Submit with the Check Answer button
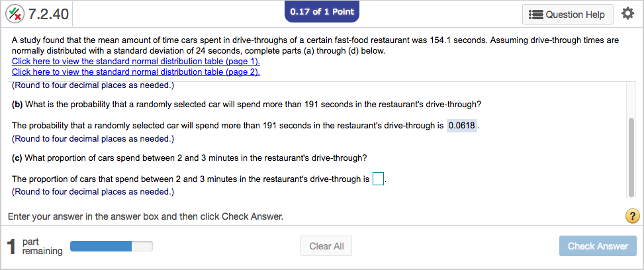644x270 pixels. (x=597, y=246)
